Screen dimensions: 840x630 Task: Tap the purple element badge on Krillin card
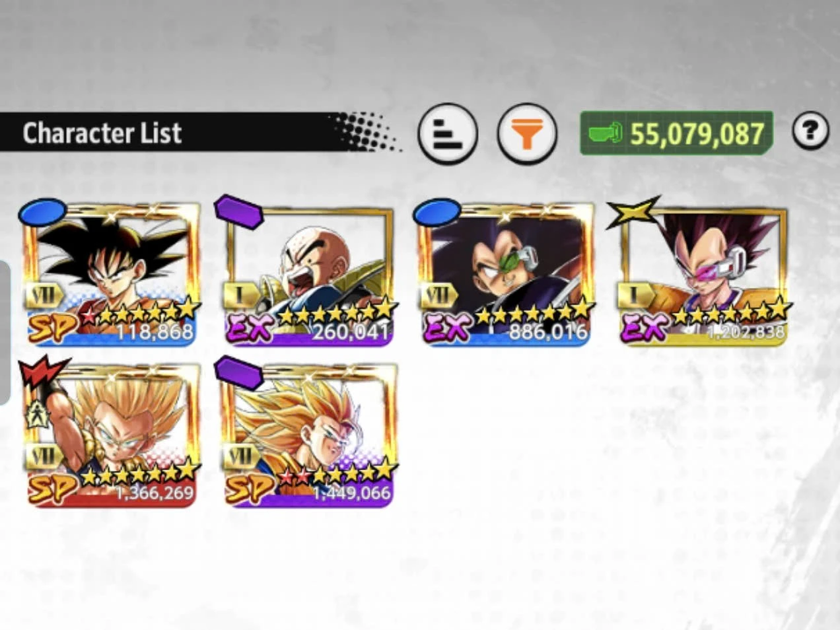(238, 211)
